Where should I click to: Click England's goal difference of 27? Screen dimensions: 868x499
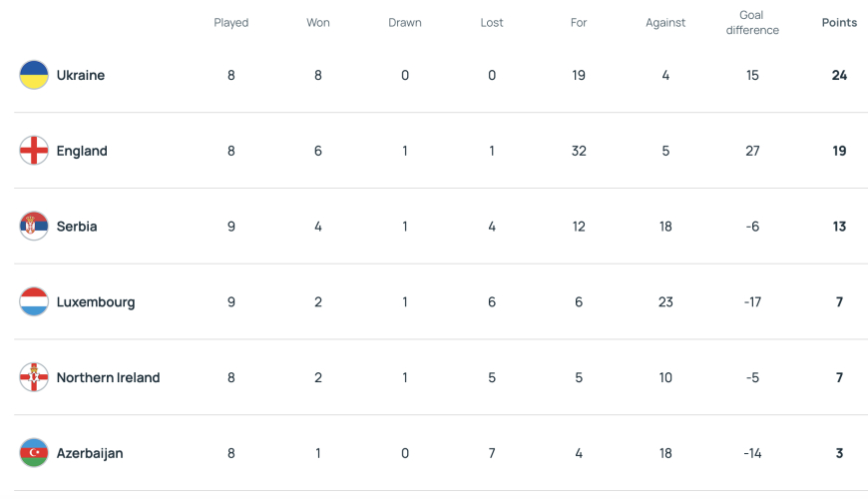(x=752, y=151)
